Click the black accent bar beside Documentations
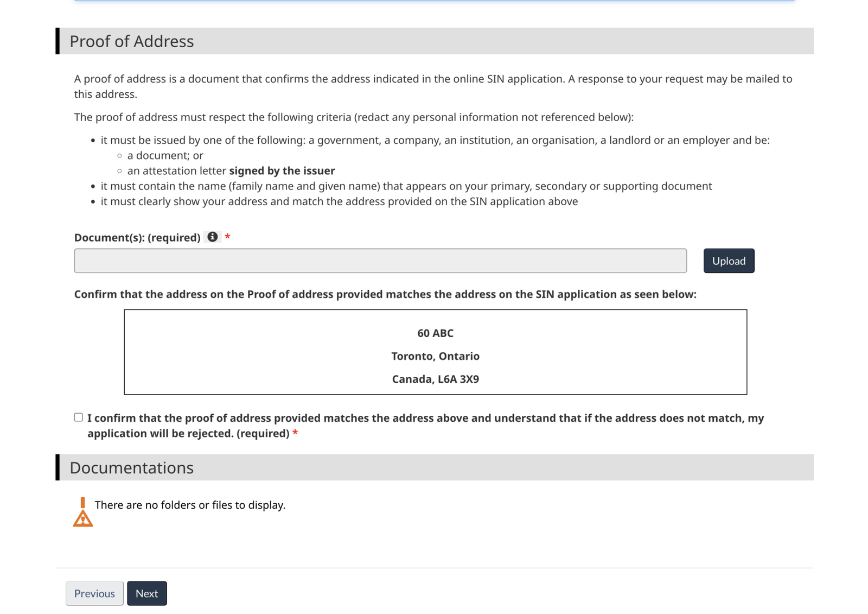The image size is (868, 614). [58, 466]
